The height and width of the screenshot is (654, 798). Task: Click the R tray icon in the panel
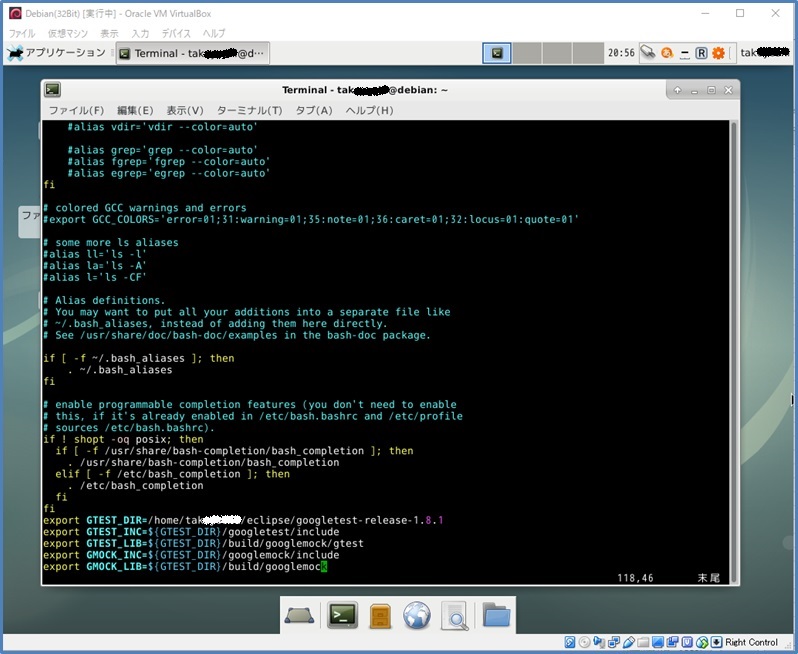pos(701,53)
